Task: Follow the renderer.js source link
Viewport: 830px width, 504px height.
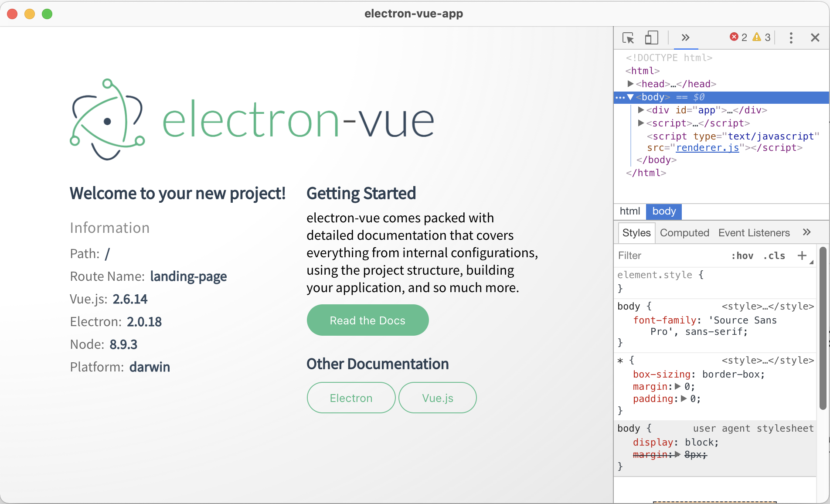Action: pyautogui.click(x=708, y=148)
